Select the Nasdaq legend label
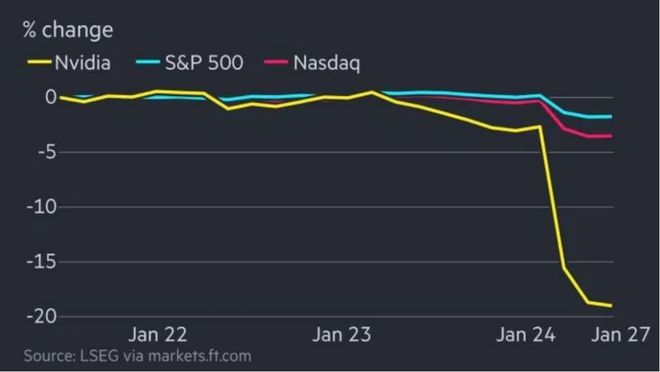 (x=327, y=64)
